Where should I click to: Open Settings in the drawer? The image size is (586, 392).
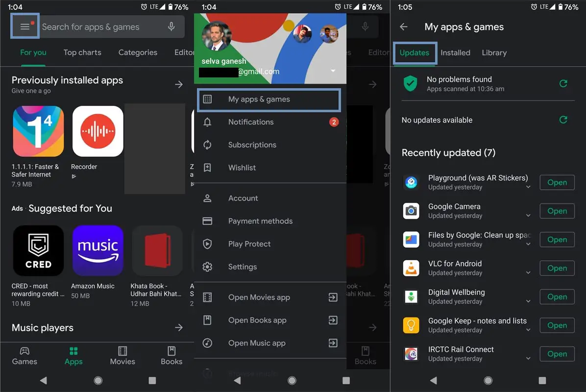[270, 267]
